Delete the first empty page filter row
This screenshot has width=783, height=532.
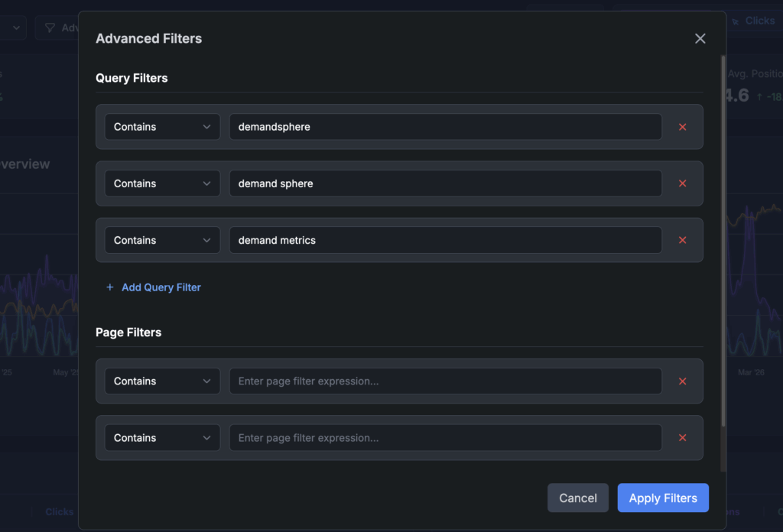pyautogui.click(x=682, y=381)
